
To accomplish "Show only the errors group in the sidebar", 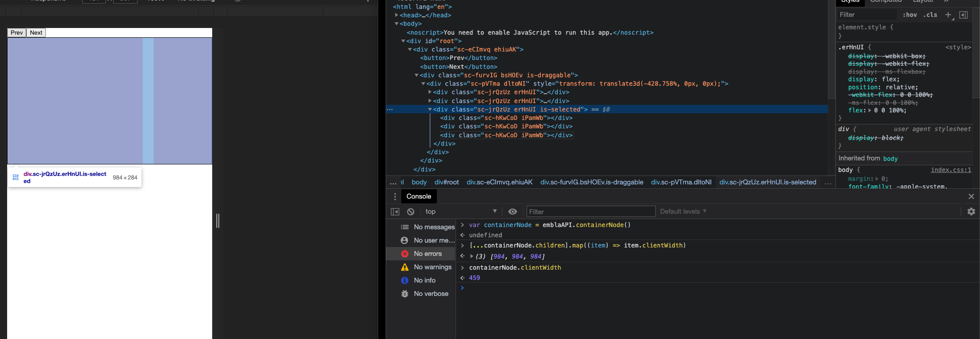I will tap(427, 254).
